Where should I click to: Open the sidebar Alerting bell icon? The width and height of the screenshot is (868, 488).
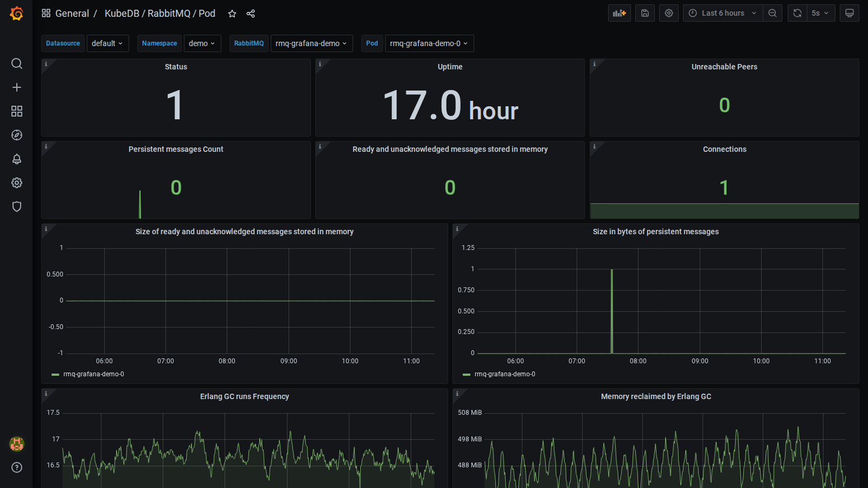17,159
